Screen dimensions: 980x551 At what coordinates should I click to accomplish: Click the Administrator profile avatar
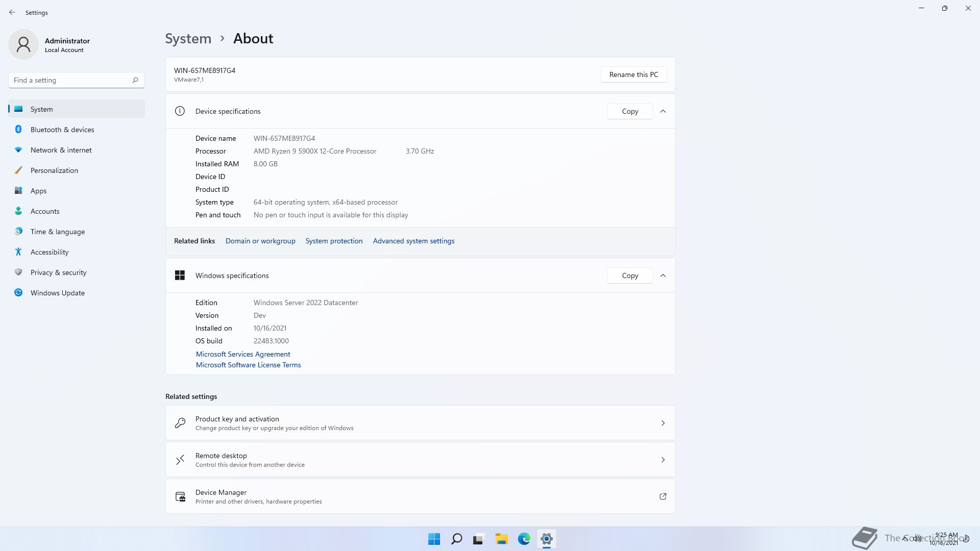[x=23, y=44]
